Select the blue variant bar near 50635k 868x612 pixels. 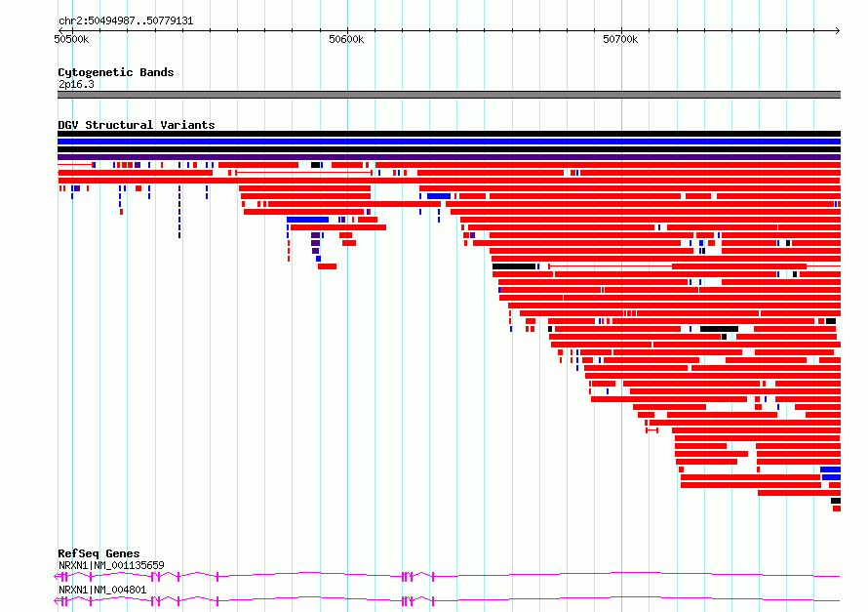pyautogui.click(x=439, y=196)
